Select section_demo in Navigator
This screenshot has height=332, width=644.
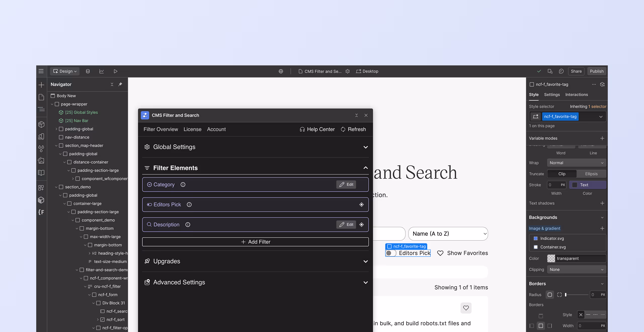point(78,187)
